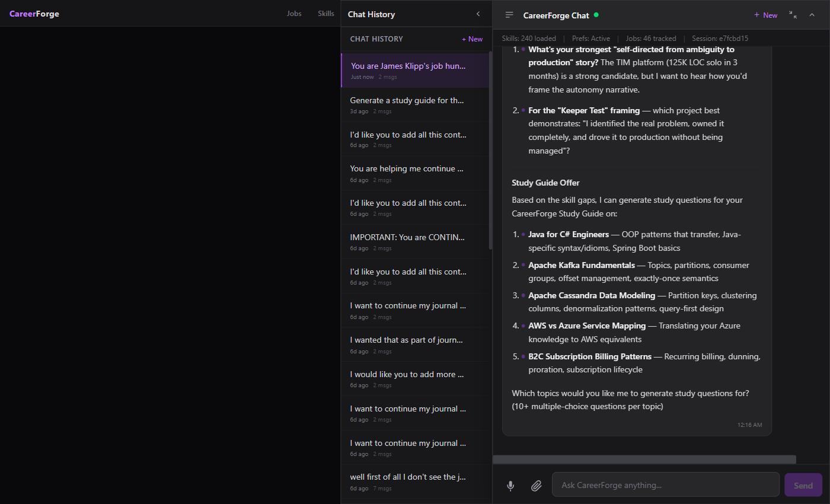
Task: Select the Skills menu item
Action: [x=325, y=13]
